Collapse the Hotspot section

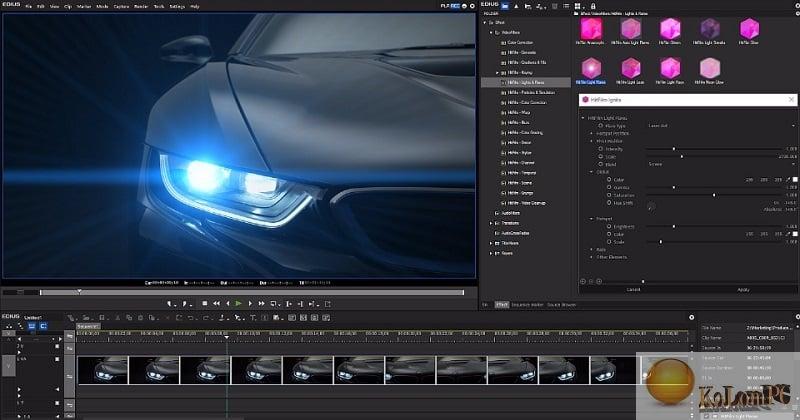[x=592, y=218]
